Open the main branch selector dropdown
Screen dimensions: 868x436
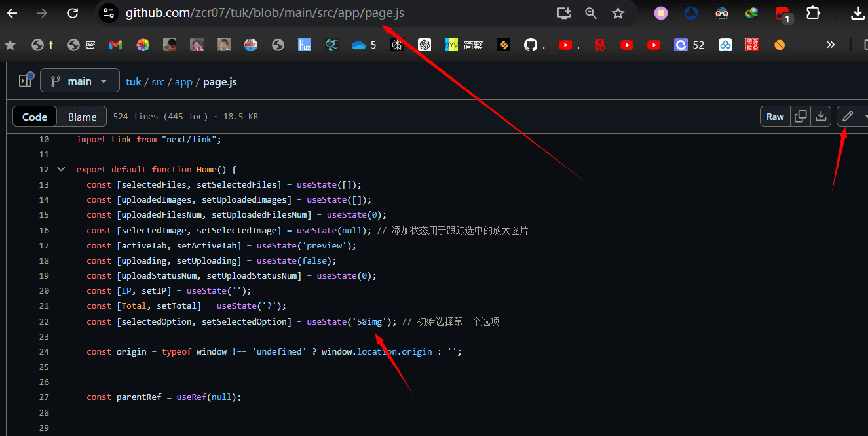(80, 81)
